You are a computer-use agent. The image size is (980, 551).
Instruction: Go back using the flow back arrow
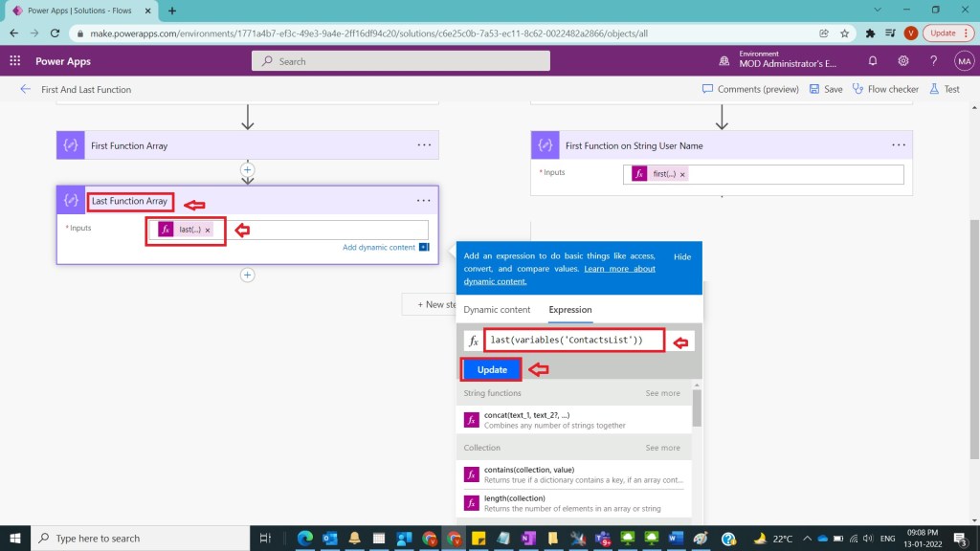click(25, 89)
